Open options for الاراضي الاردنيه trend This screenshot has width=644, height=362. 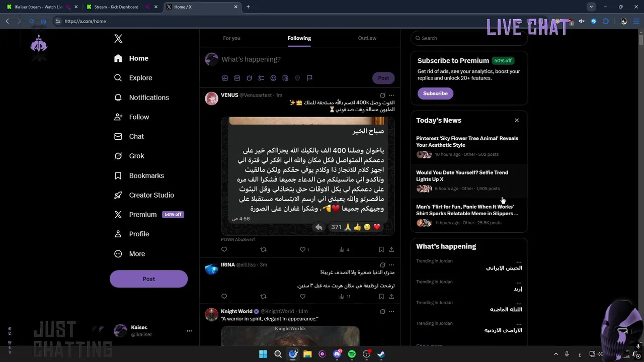pos(519,324)
